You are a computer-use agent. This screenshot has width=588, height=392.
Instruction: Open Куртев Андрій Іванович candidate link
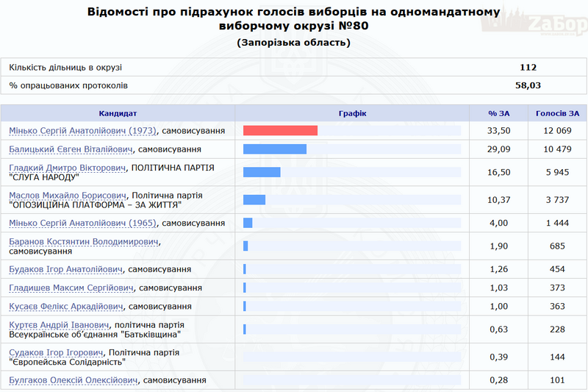pos(59,324)
